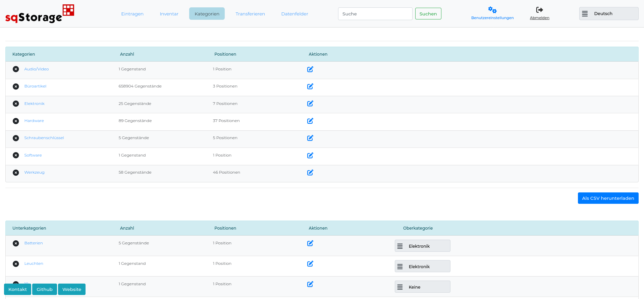The width and height of the screenshot is (644, 299).
Task: Go to the Datenfelder tab
Action: click(x=294, y=14)
